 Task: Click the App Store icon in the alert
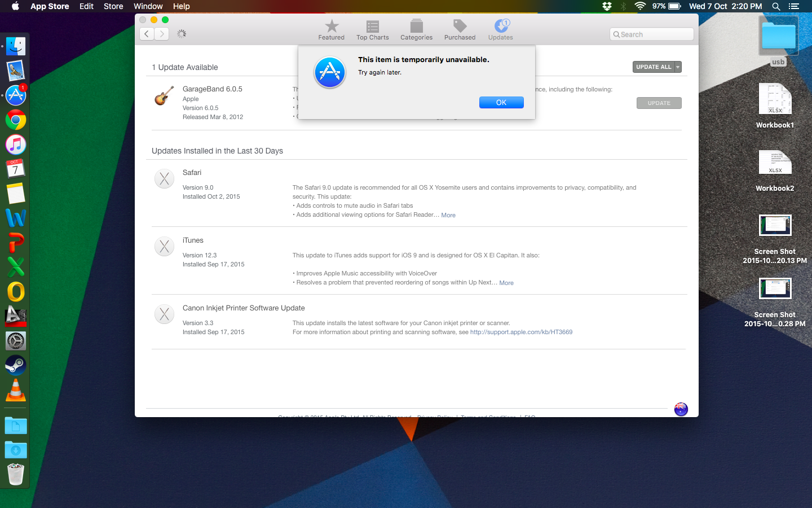[330, 73]
